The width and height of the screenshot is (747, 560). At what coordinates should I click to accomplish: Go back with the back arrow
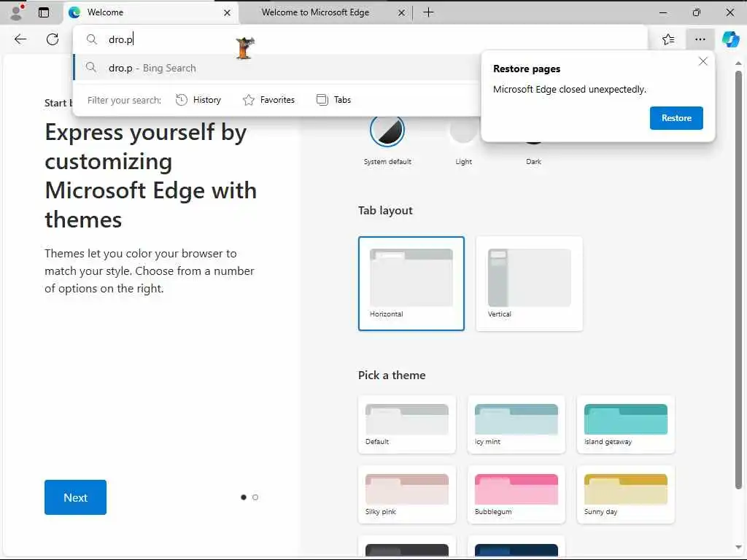(20, 39)
